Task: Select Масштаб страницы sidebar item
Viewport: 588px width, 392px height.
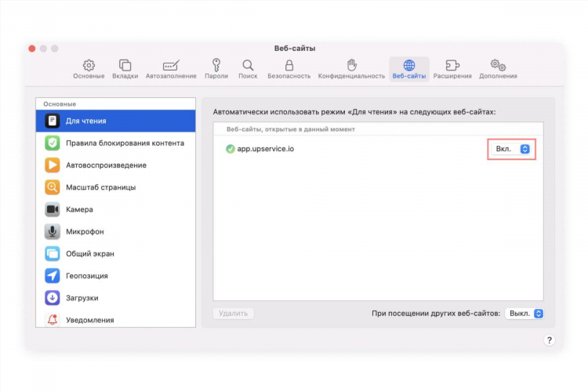Action: pyautogui.click(x=115, y=187)
